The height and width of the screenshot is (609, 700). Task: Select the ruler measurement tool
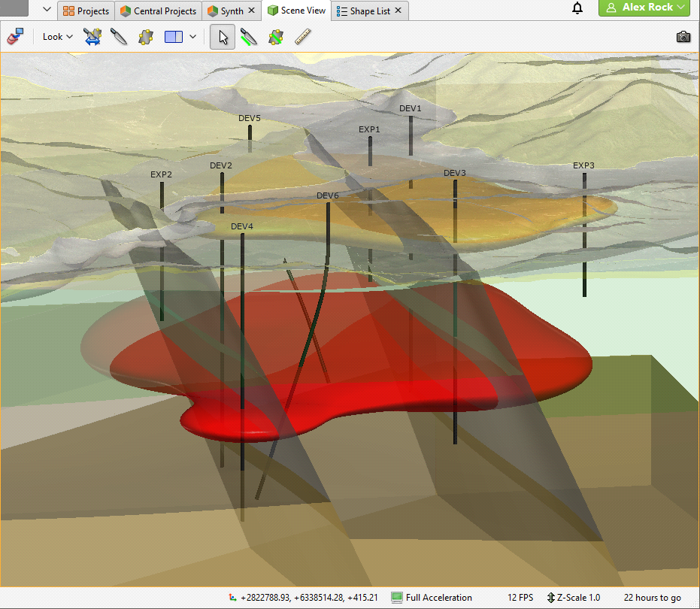tap(303, 36)
